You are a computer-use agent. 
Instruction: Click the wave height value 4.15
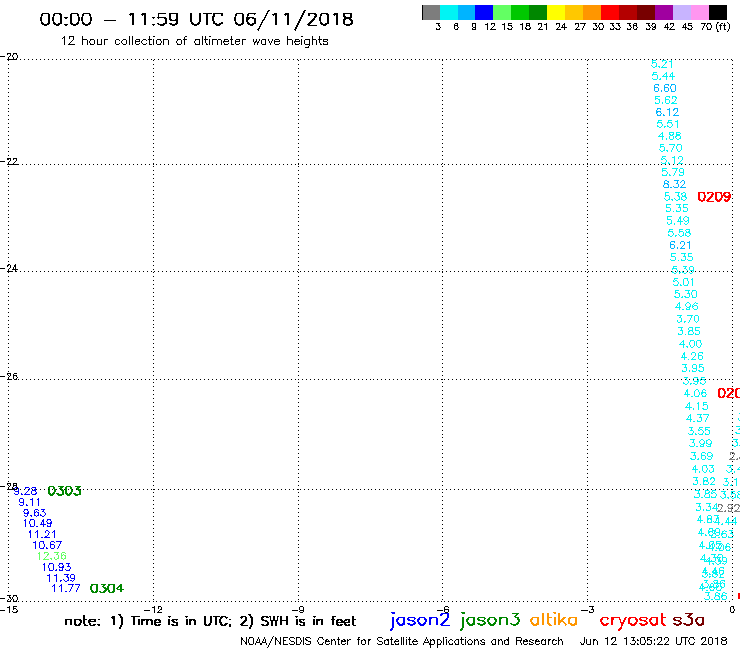pos(697,406)
